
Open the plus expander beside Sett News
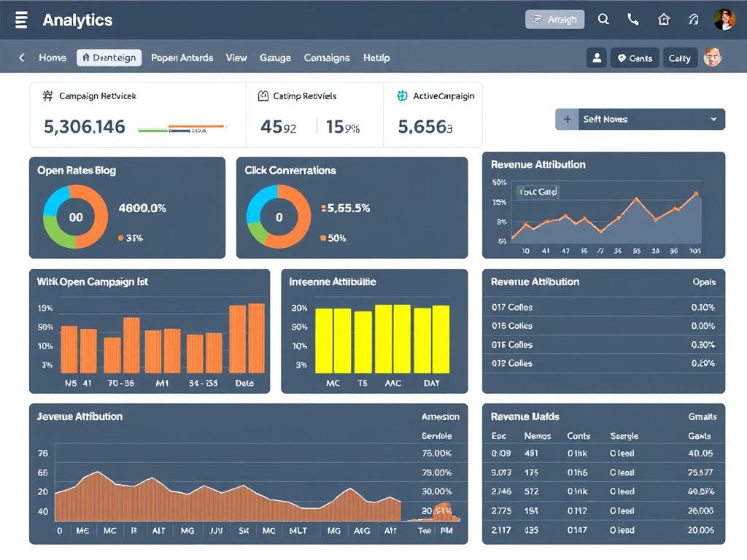(x=568, y=119)
